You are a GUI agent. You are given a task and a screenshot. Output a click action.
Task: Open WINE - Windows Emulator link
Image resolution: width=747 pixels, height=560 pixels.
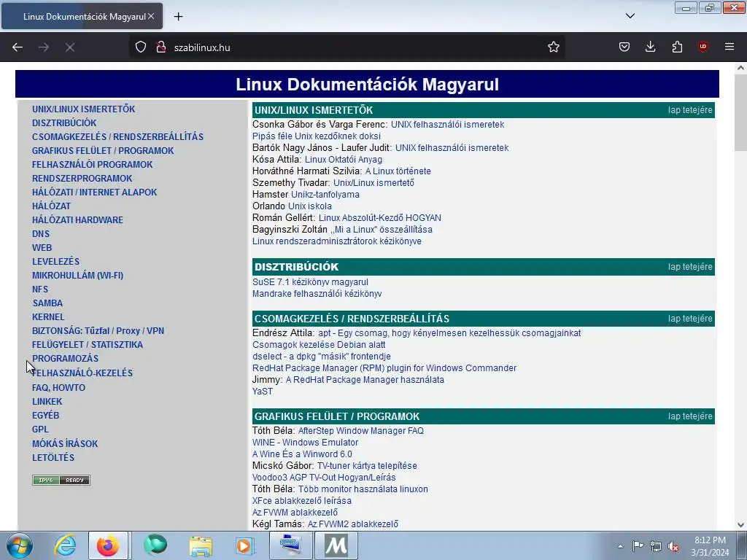click(306, 443)
